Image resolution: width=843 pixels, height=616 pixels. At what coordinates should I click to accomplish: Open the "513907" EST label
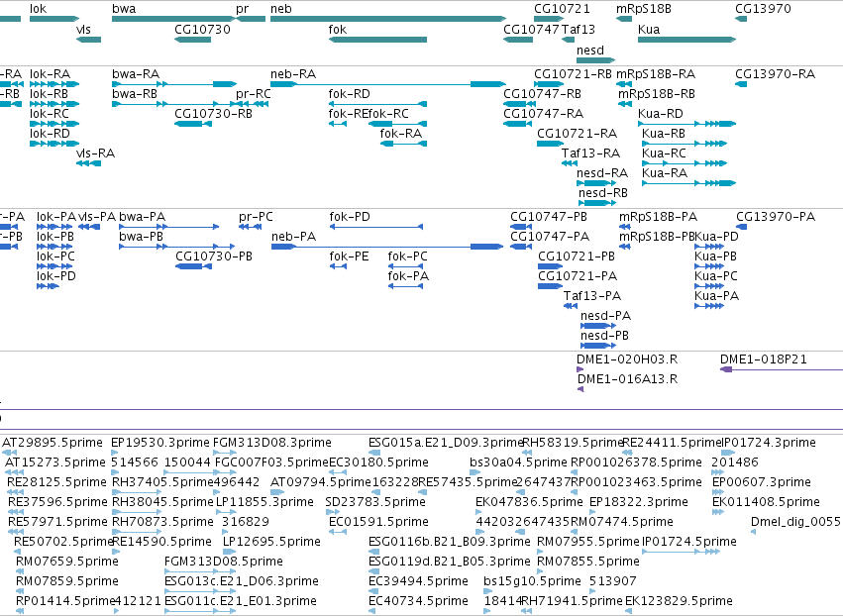pos(613,581)
